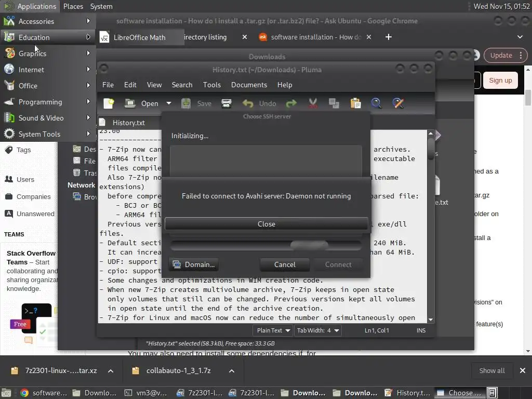Click the Chrome tab search chevron
Image resolution: width=532 pixels, height=399 pixels.
tap(520, 37)
